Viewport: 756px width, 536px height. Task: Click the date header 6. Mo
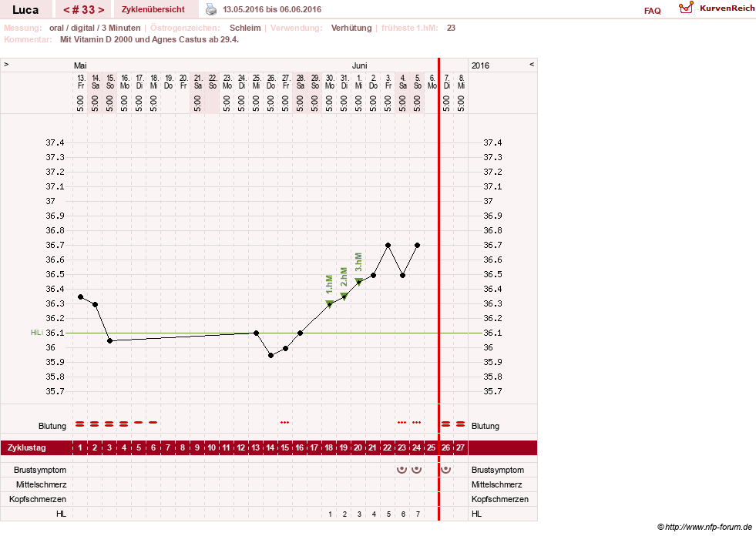pos(432,82)
